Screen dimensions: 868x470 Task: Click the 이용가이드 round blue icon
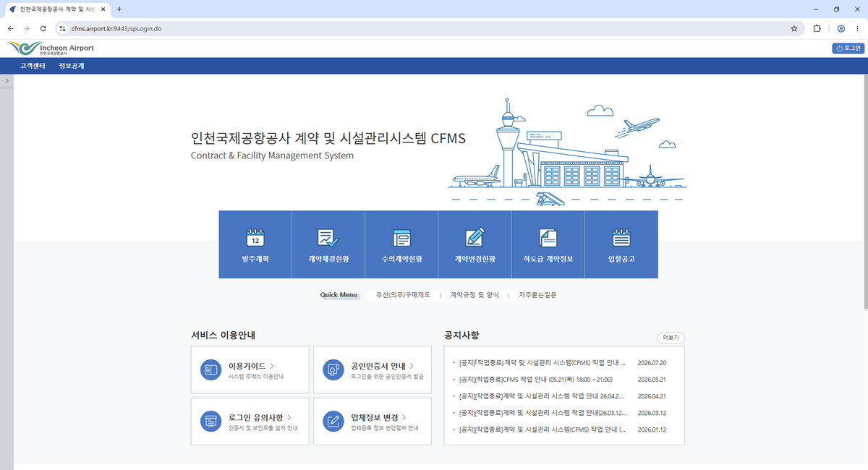tap(210, 369)
